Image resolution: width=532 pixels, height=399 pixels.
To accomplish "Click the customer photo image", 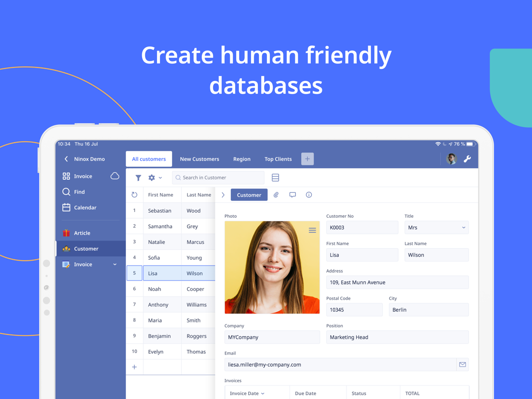I will point(272,267).
